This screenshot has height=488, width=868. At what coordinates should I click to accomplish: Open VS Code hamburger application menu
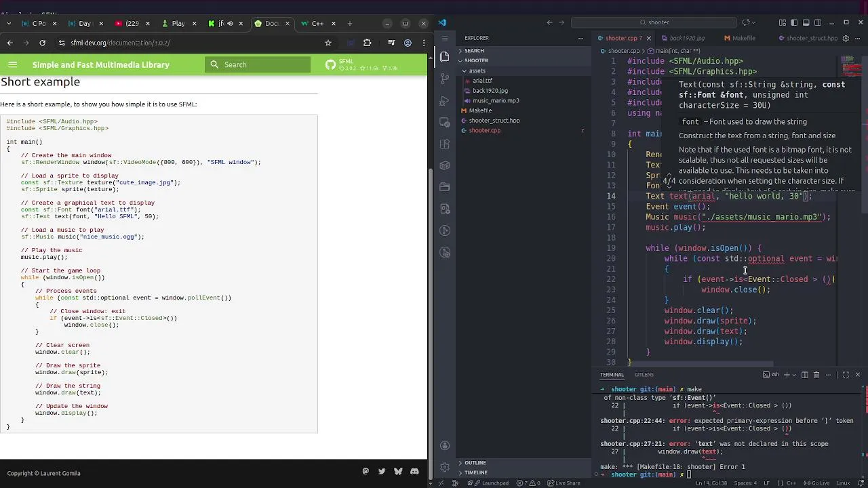445,39
